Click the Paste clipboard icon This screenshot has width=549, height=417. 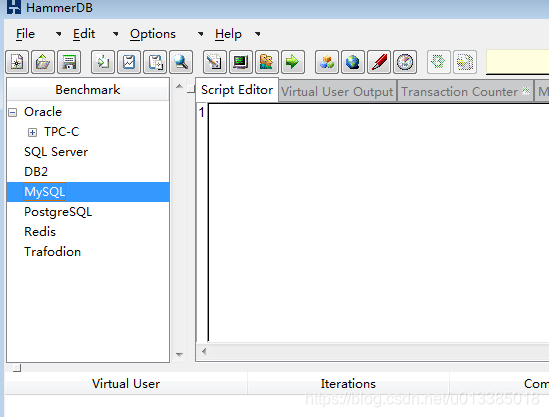click(x=155, y=62)
